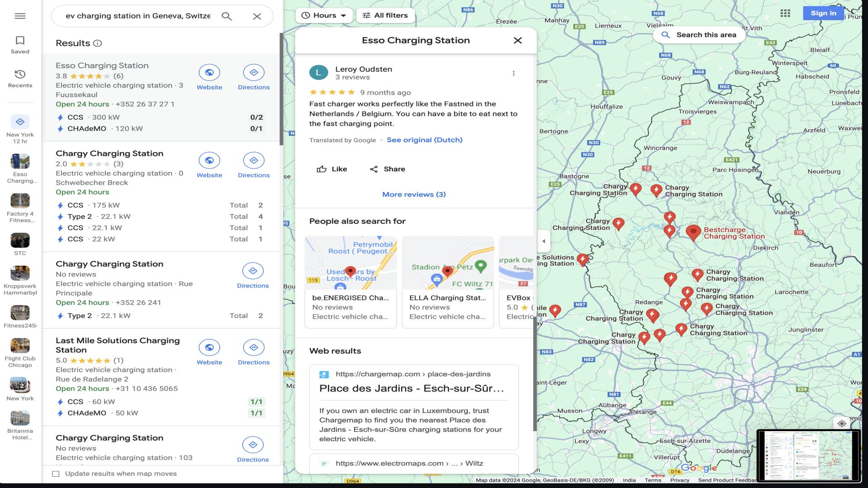Open the Saved places panel
Image resolution: width=868 pixels, height=488 pixels.
click(20, 45)
